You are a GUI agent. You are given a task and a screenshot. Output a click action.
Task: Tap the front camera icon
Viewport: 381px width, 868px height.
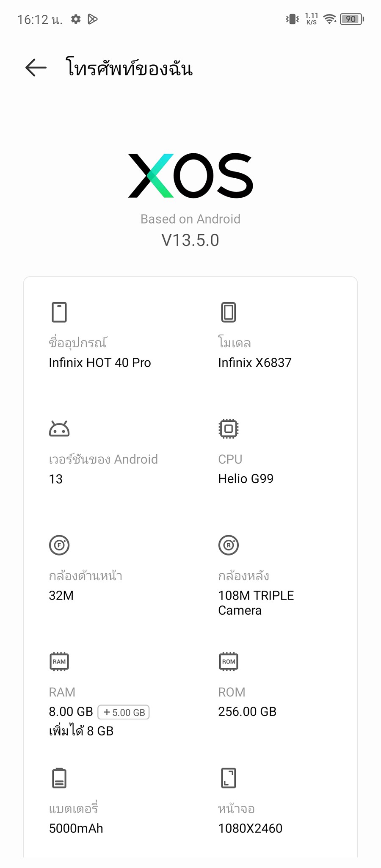click(59, 545)
